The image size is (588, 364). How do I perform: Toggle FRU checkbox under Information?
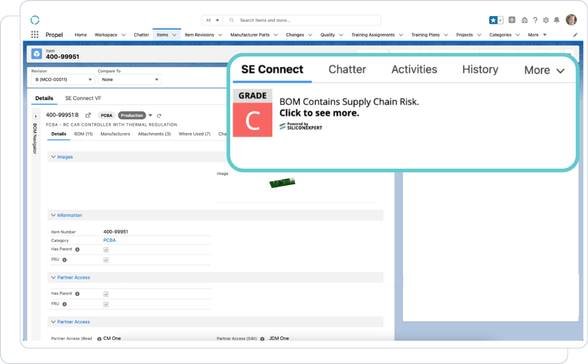click(106, 260)
